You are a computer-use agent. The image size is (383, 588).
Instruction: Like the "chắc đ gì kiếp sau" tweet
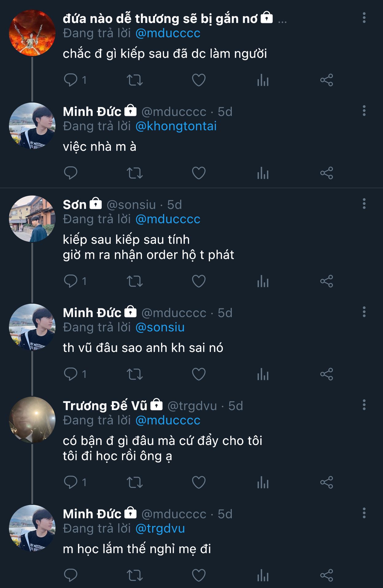coord(199,80)
